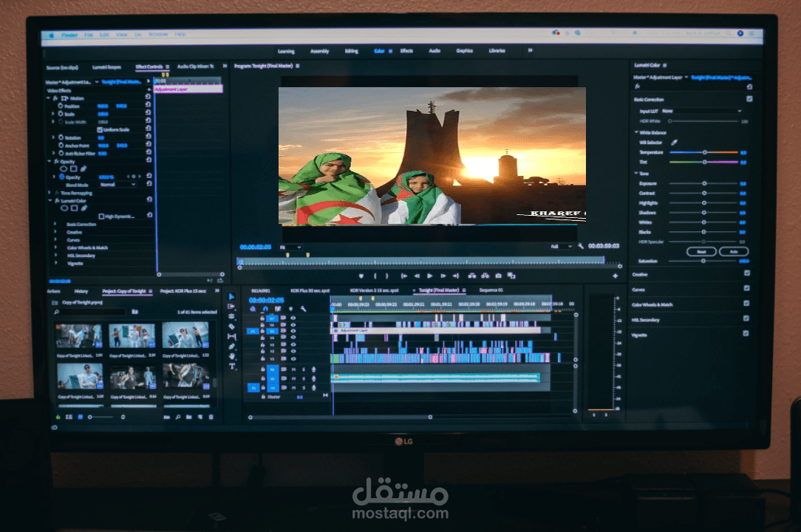Screen dimensions: 801x532
Task: Toggle the Color Wheels & Match checkbox
Action: [746, 303]
